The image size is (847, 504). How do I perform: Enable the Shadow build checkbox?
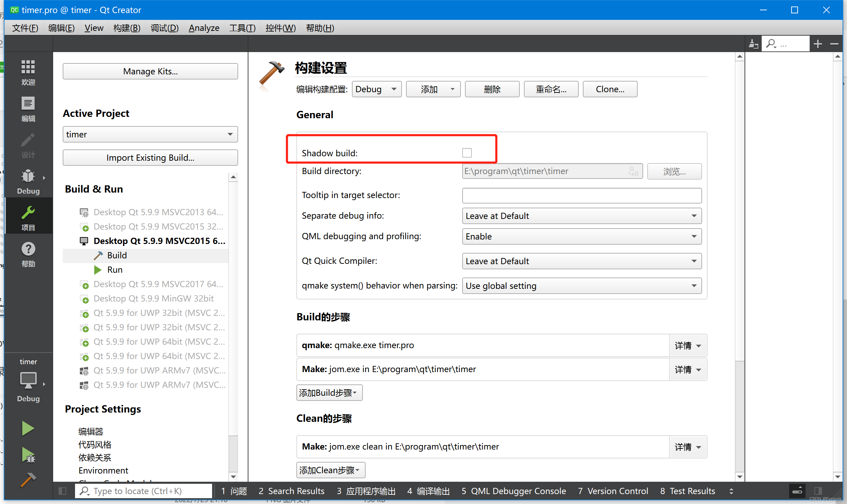point(467,152)
